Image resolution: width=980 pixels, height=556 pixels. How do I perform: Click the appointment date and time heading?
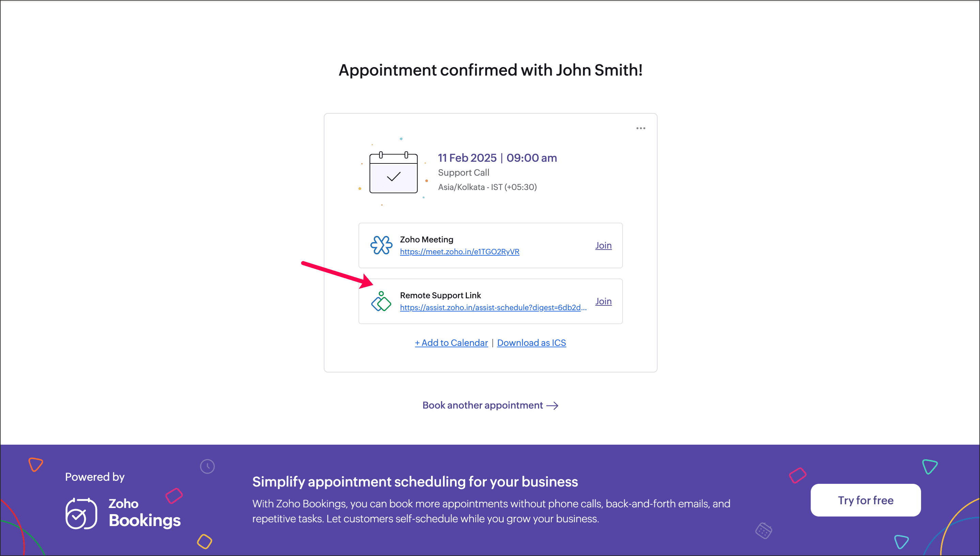click(x=497, y=158)
